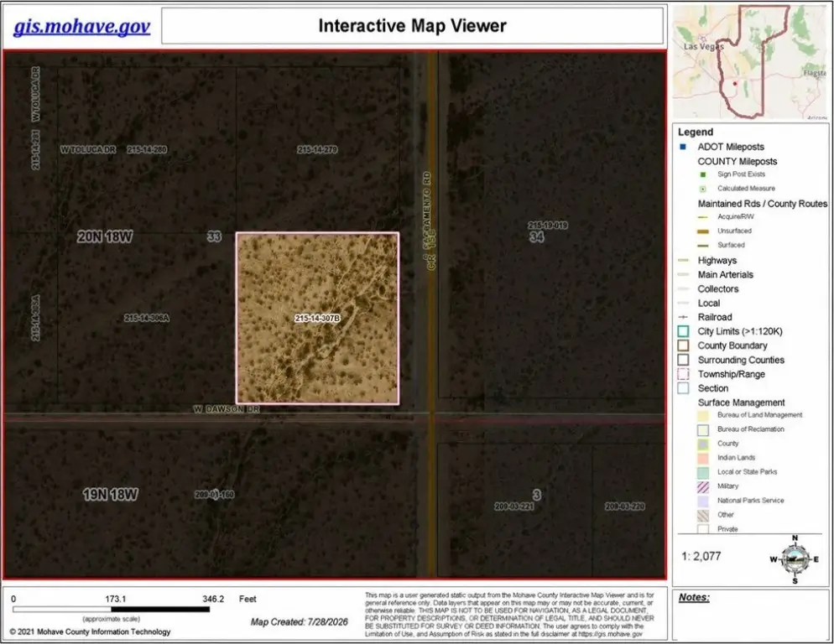Click parcel label 209-03-220

tap(625, 506)
